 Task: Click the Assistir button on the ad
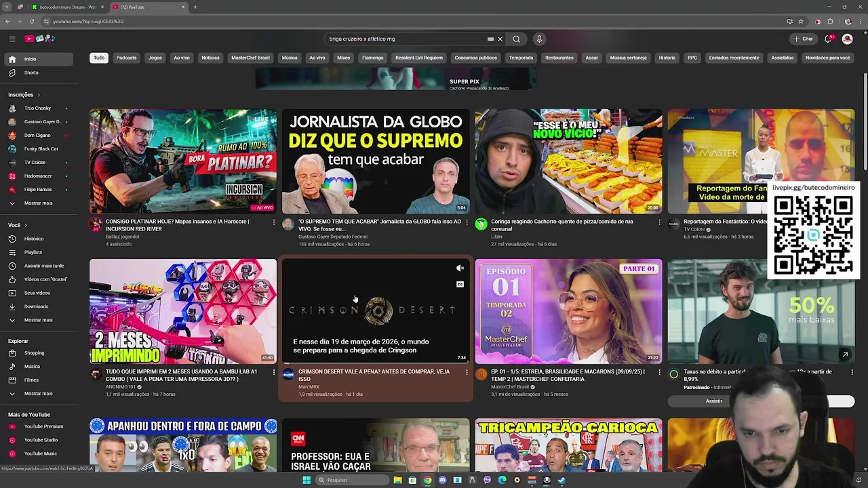(x=714, y=401)
